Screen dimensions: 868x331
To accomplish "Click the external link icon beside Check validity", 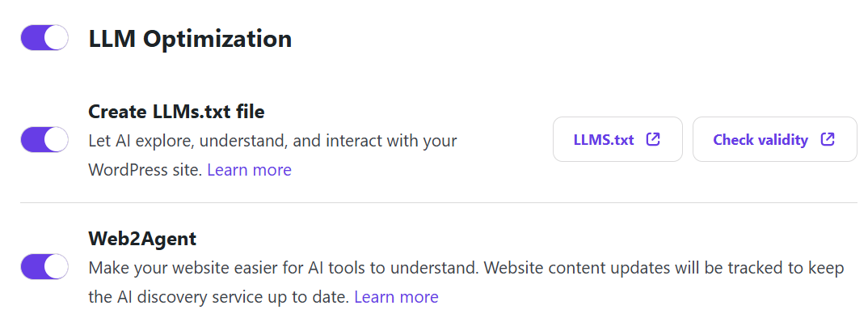I will (828, 139).
